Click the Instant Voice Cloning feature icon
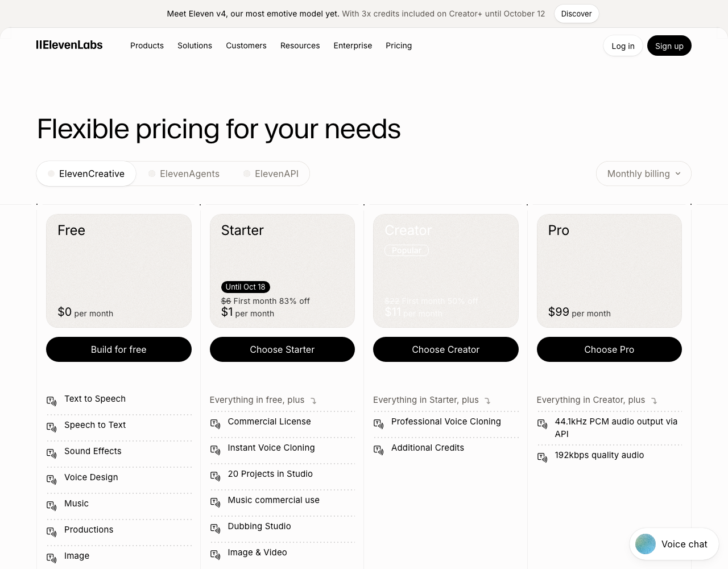The width and height of the screenshot is (728, 569). (215, 450)
